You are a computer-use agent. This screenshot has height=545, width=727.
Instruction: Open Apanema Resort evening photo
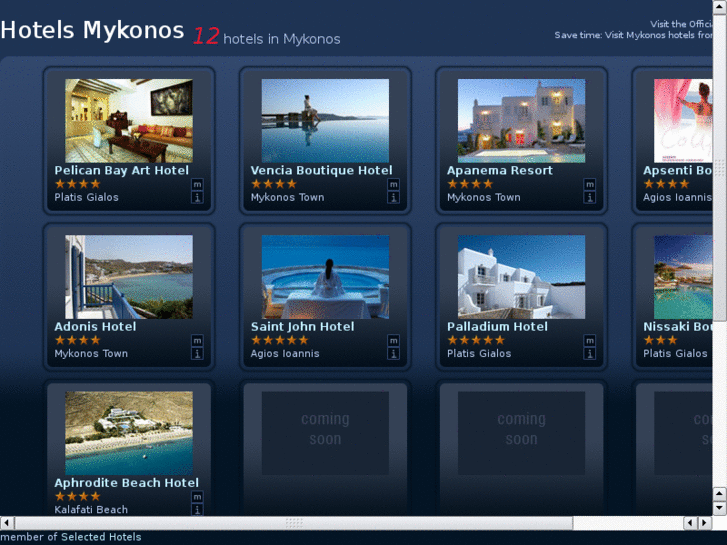[x=521, y=121]
